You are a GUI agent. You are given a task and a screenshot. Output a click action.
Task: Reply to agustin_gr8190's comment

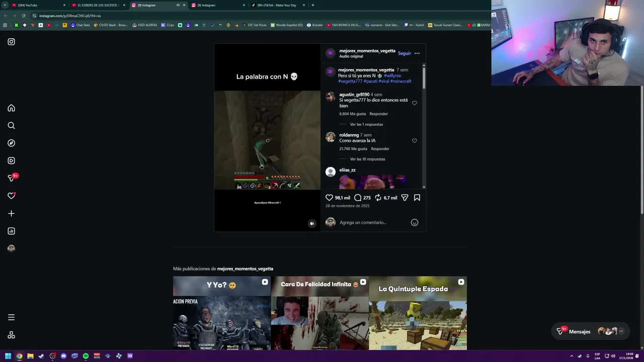coord(379,114)
